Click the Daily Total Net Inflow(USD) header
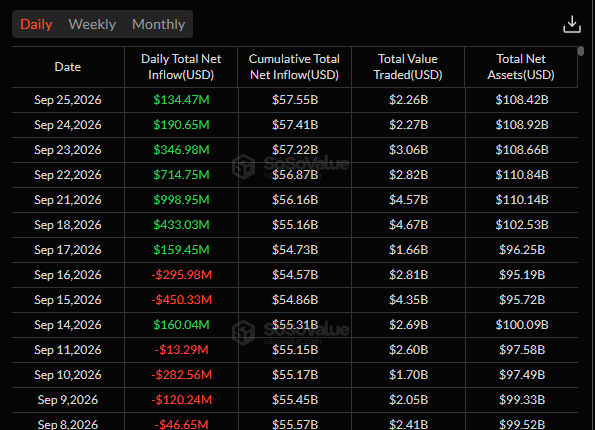 point(181,67)
